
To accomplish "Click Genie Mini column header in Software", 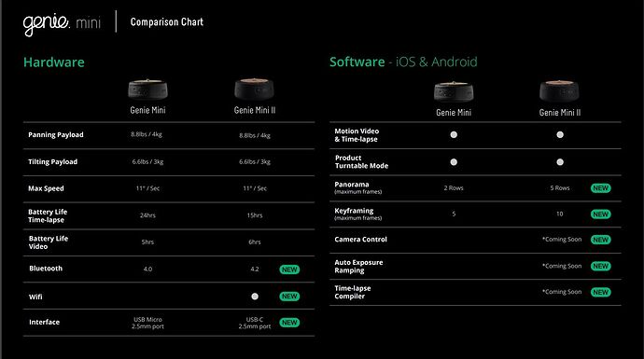I will pos(454,113).
